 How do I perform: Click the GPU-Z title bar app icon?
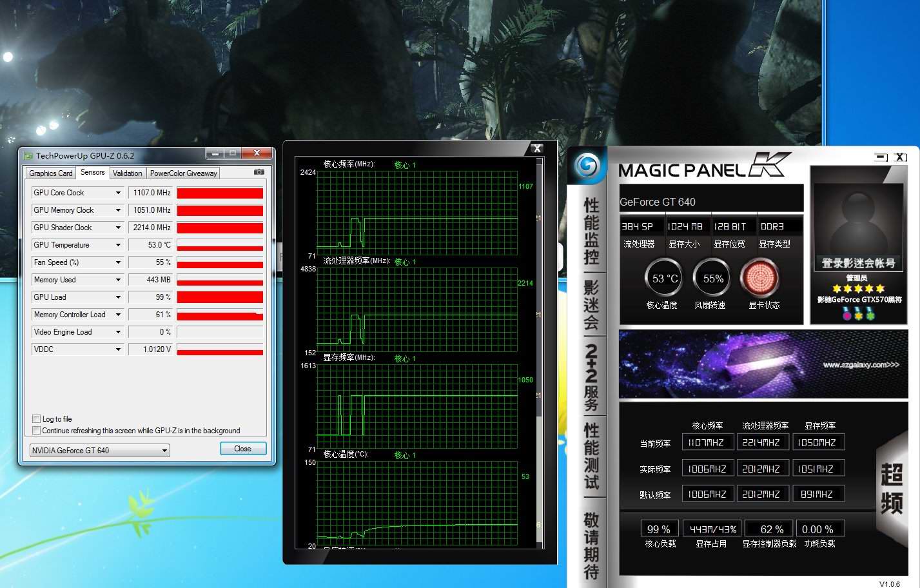[28, 155]
